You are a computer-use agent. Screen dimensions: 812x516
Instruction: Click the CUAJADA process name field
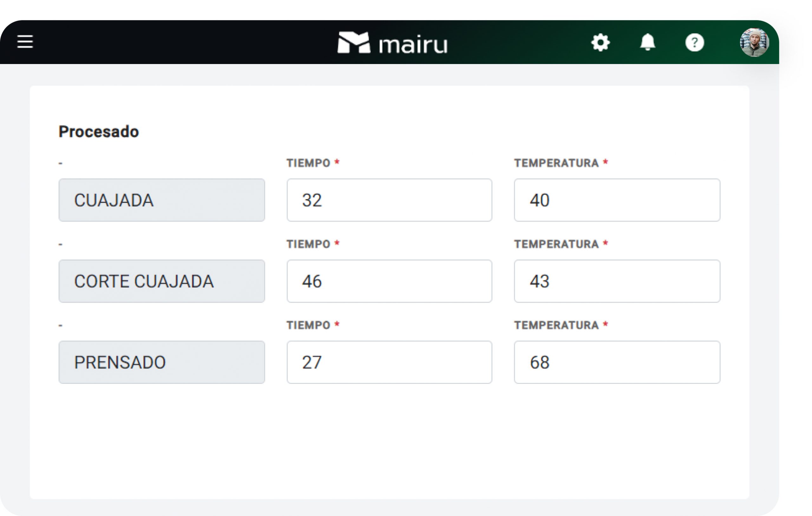161,200
